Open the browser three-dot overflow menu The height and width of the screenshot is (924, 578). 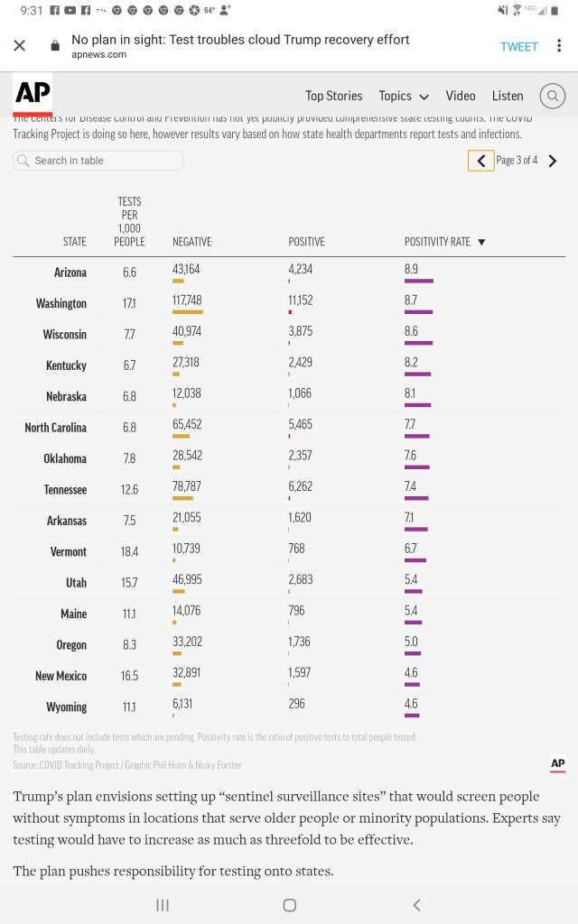tap(561, 46)
